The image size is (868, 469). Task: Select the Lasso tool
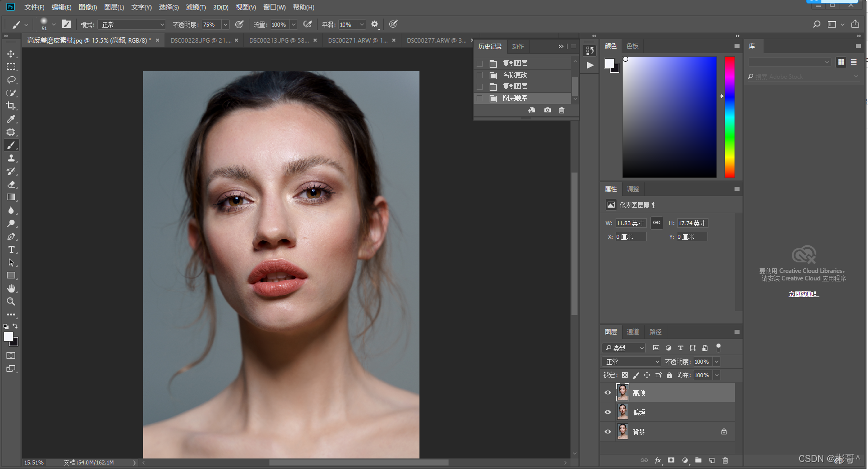coord(11,80)
